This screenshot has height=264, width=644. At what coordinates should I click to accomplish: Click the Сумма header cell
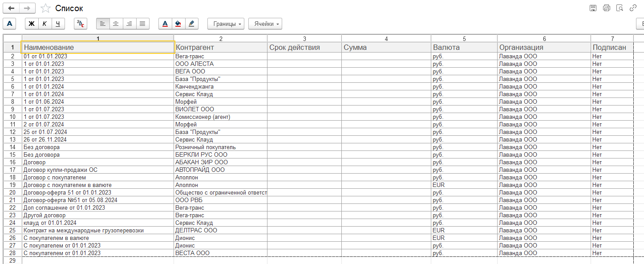(x=386, y=47)
